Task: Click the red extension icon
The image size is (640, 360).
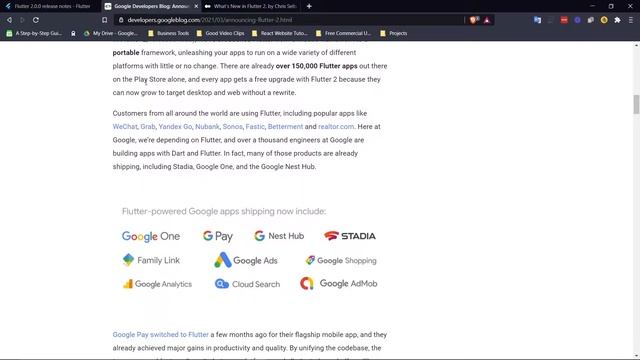Action: coord(564,20)
